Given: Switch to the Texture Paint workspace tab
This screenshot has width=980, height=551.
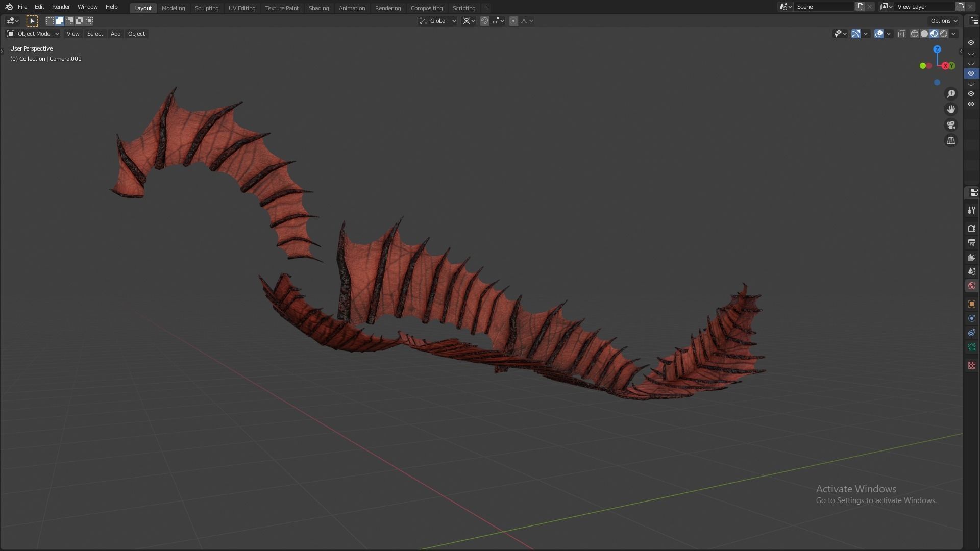Looking at the screenshot, I should (x=282, y=8).
